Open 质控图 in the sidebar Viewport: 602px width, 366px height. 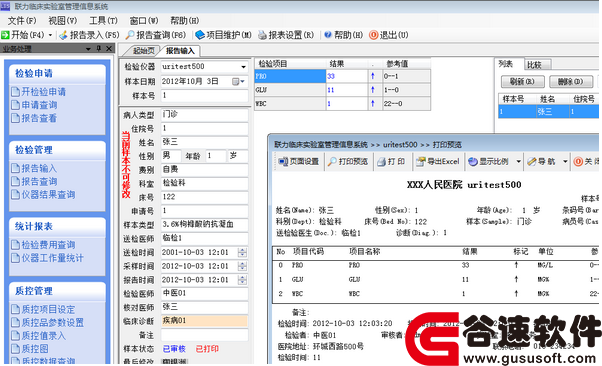click(x=30, y=348)
